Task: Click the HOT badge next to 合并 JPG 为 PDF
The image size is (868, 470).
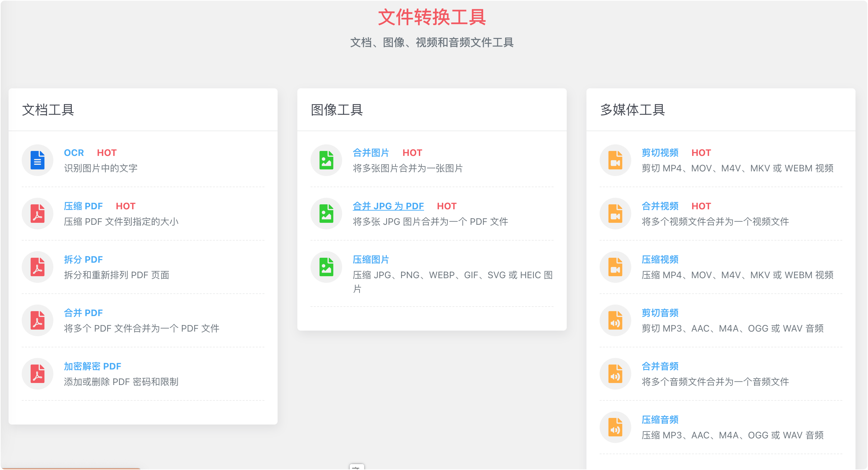Action: (447, 206)
